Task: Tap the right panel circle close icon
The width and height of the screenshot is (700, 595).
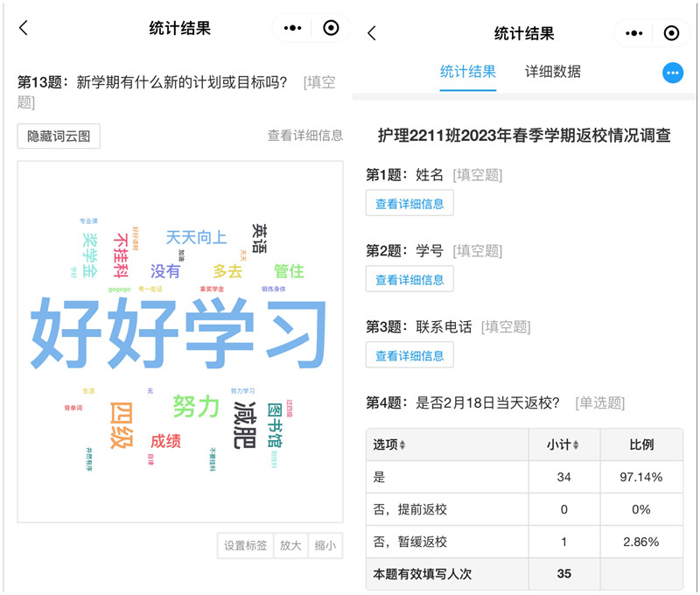Action: (671, 33)
